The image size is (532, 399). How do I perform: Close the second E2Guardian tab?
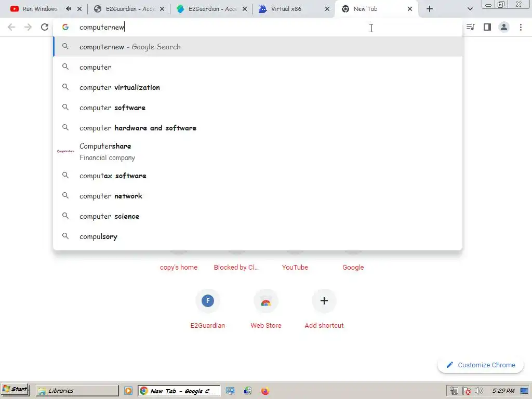245,9
